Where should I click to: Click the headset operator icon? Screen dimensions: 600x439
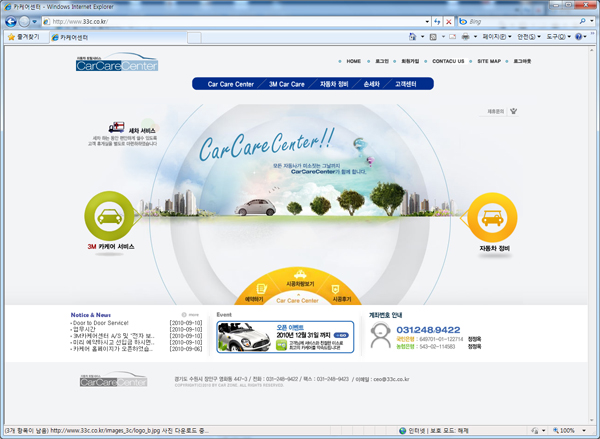click(380, 336)
